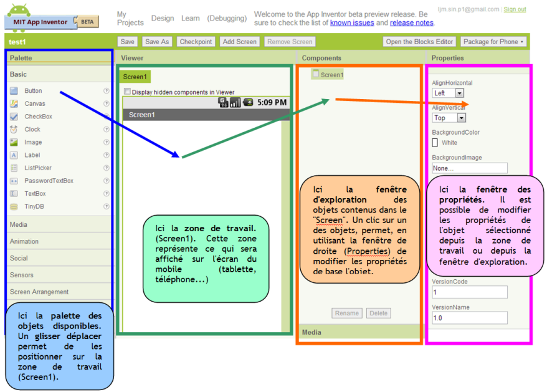Click the account email ljm.sin.p1@gmail.com

469,9
